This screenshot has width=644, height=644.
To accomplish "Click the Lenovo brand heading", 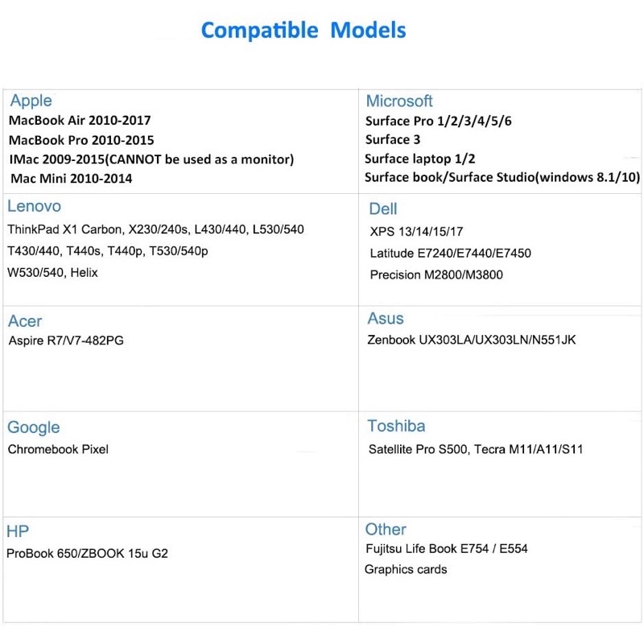I will [x=34, y=206].
